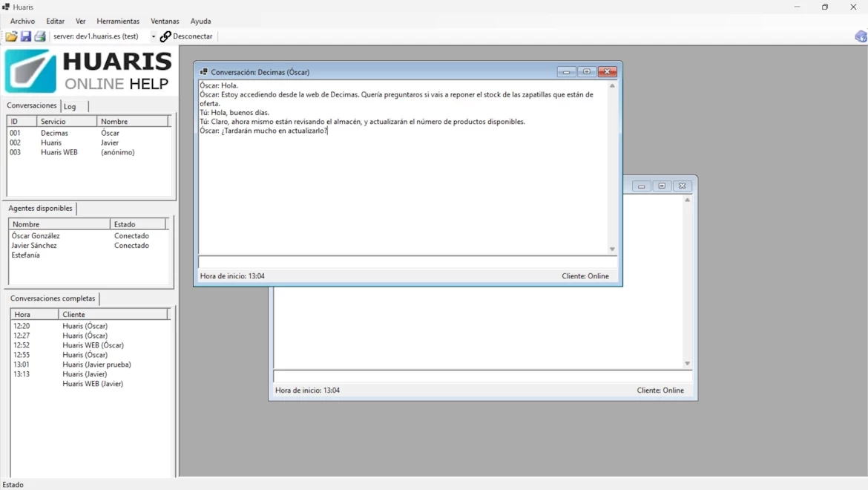This screenshot has width=868, height=490.
Task: Select agent Óscar González
Action: pos(88,236)
